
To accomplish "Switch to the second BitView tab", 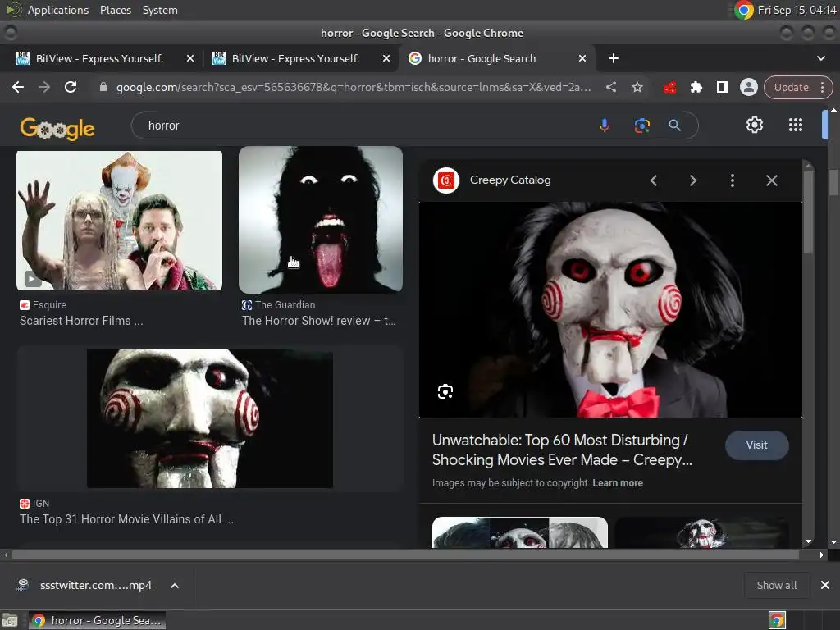I will 295,58.
